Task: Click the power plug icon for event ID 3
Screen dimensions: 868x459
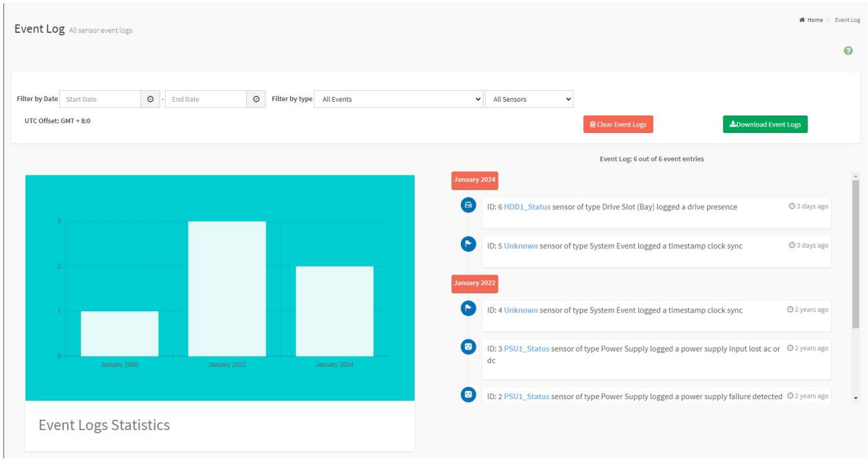Action: 468,348
